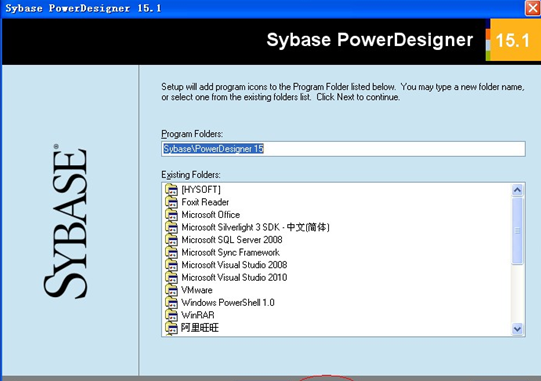Click the scroll down arrow of Existing Folders

click(517, 329)
